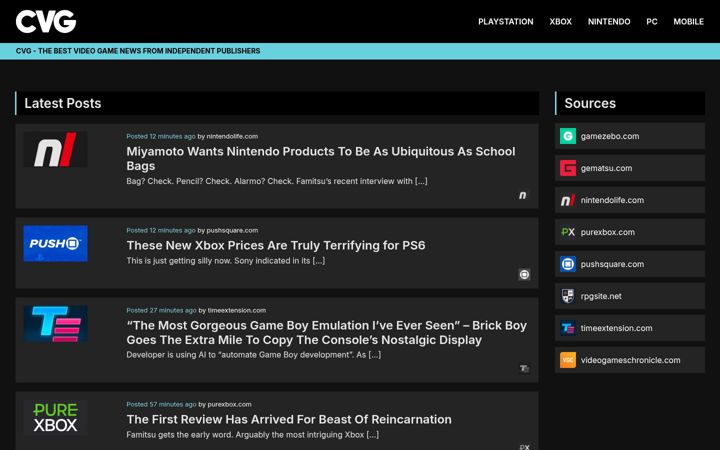Click purexbox.com byline on Beast post

(229, 405)
